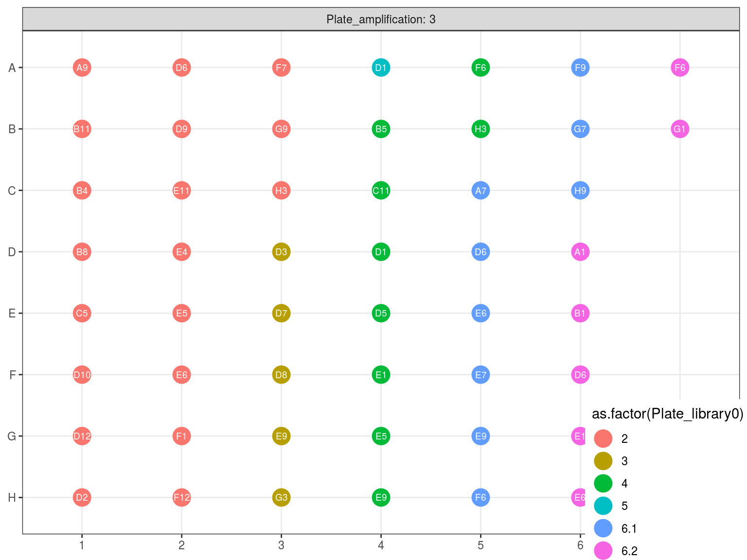
Task: Click the x-axis label 6
Action: 580,545
